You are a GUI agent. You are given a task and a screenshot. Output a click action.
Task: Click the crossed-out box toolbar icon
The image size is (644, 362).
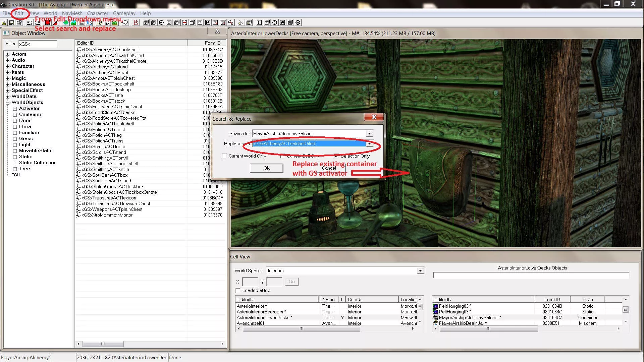(x=223, y=23)
